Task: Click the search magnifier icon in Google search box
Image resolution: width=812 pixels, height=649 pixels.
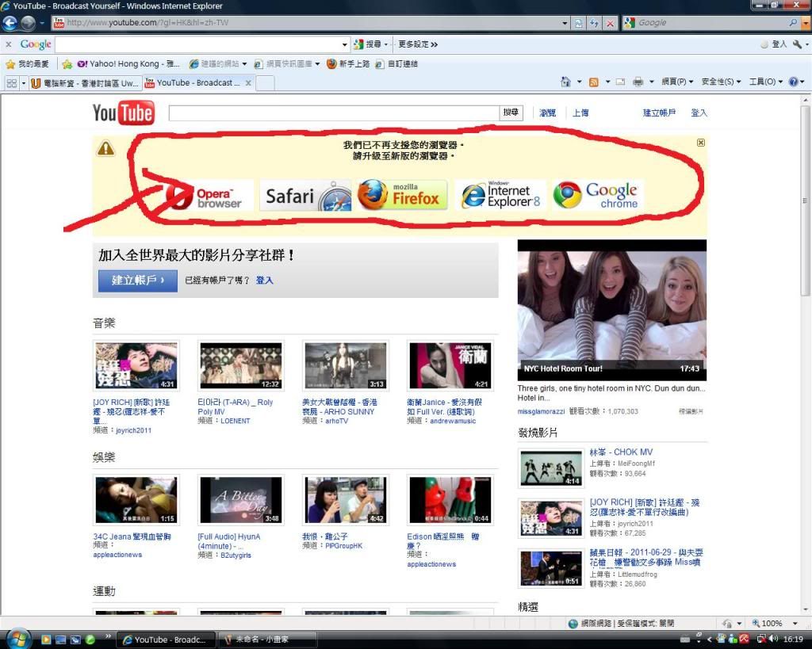Action: pyautogui.click(x=793, y=23)
